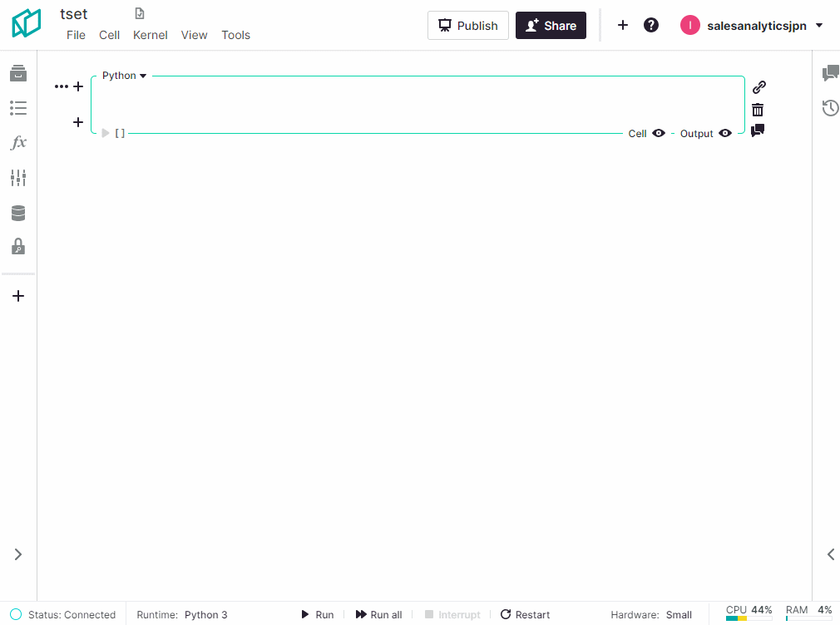Delete the cell with trash icon
840x625 pixels.
coord(758,110)
